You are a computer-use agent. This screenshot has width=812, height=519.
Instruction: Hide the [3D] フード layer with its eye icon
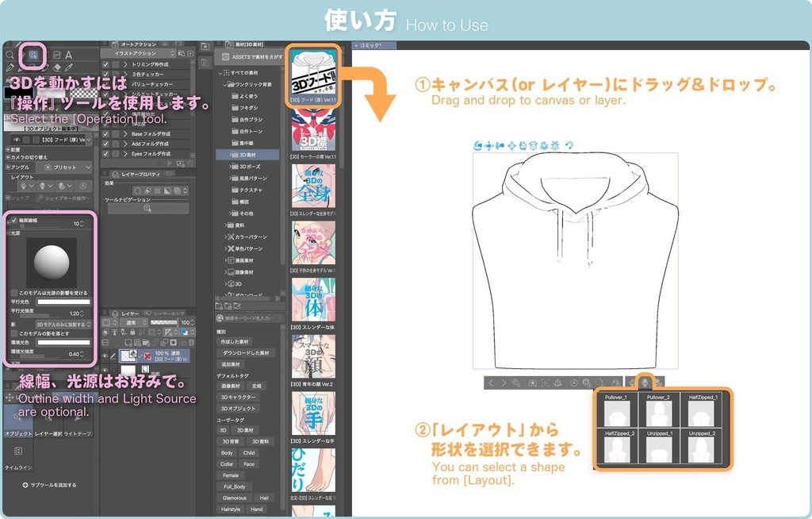click(104, 356)
